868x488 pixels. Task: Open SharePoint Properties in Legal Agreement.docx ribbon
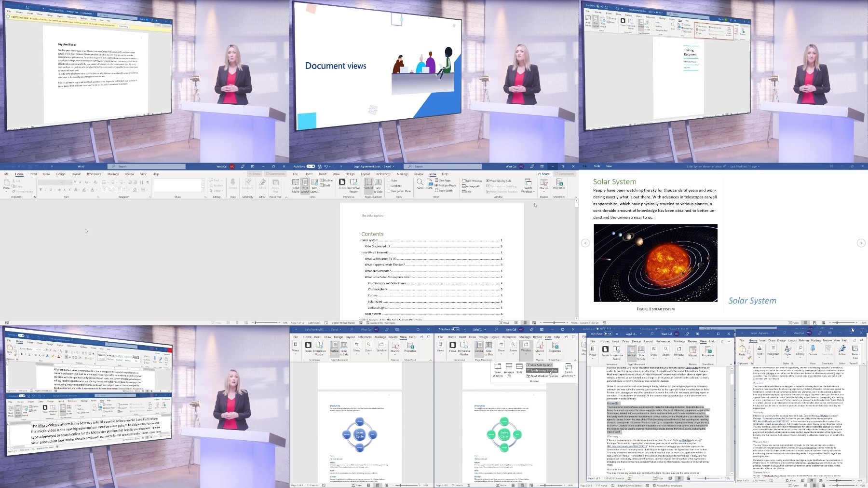(559, 184)
